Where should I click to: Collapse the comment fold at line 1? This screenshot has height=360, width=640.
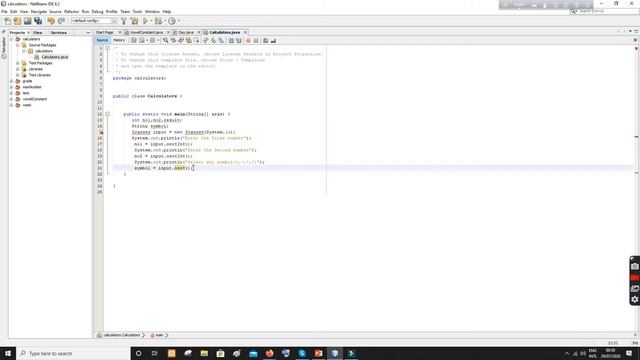[x=108, y=48]
